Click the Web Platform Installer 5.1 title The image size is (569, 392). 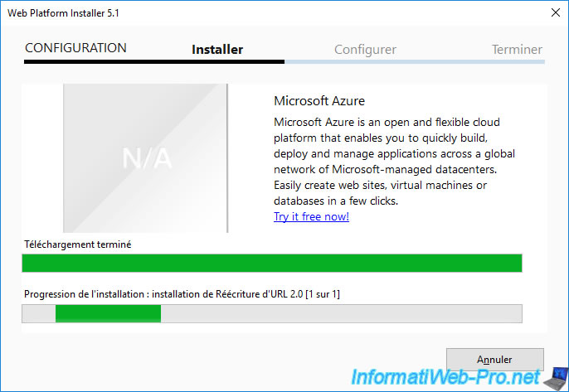(x=63, y=13)
